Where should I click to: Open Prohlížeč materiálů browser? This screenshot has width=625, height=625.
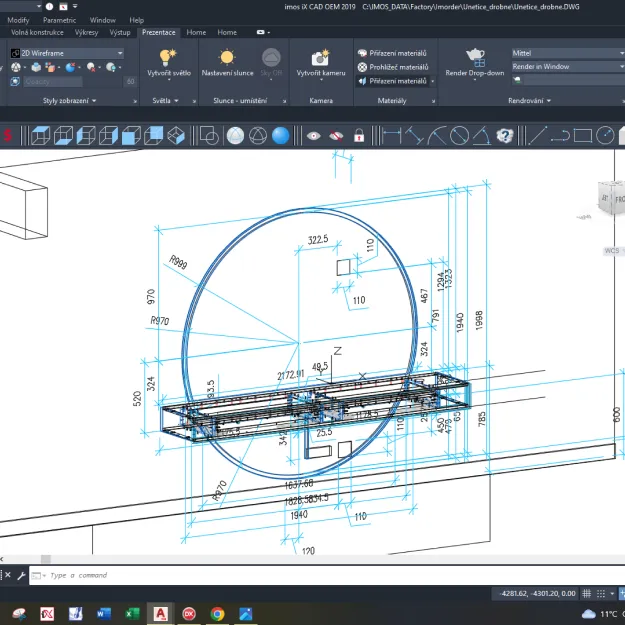[393, 67]
